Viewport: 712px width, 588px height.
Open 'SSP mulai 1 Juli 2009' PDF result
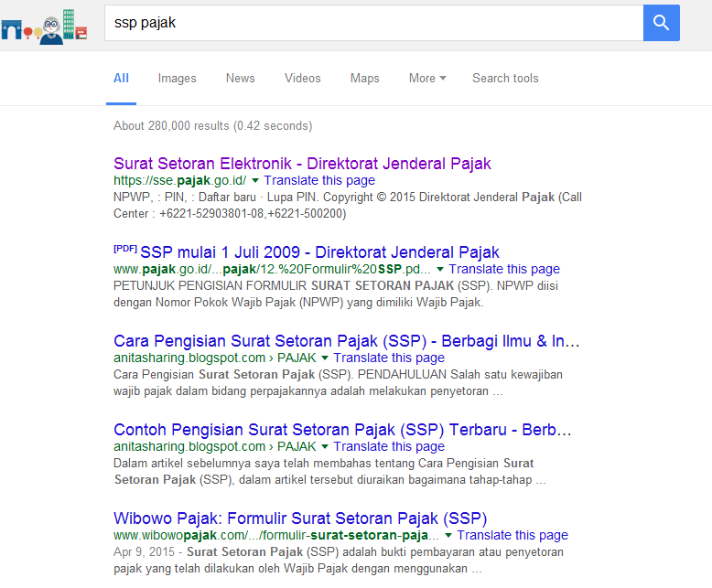[x=319, y=252]
